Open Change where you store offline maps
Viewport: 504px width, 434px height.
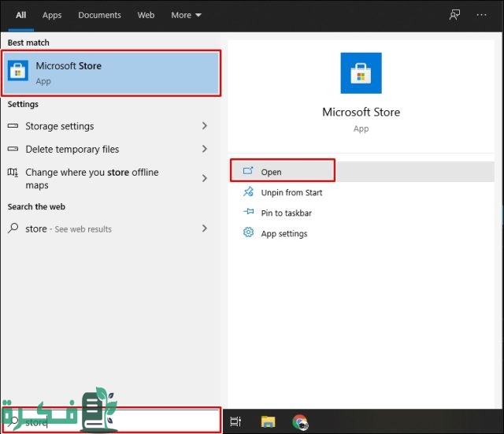[91, 179]
